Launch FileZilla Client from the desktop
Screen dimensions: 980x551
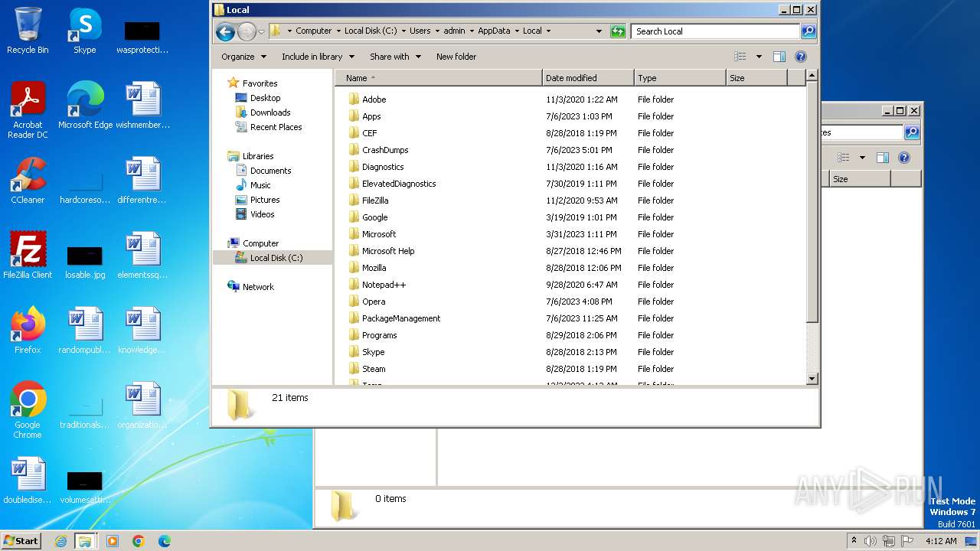pyautogui.click(x=28, y=256)
